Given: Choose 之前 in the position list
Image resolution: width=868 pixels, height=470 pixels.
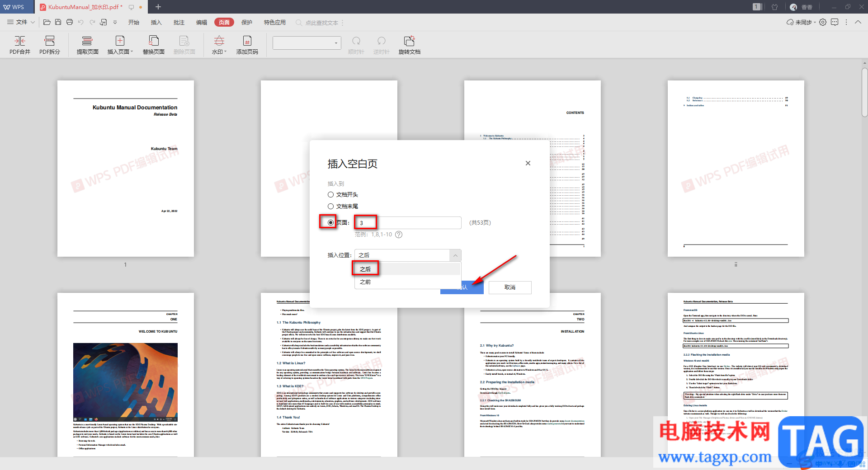Looking at the screenshot, I should click(x=407, y=282).
